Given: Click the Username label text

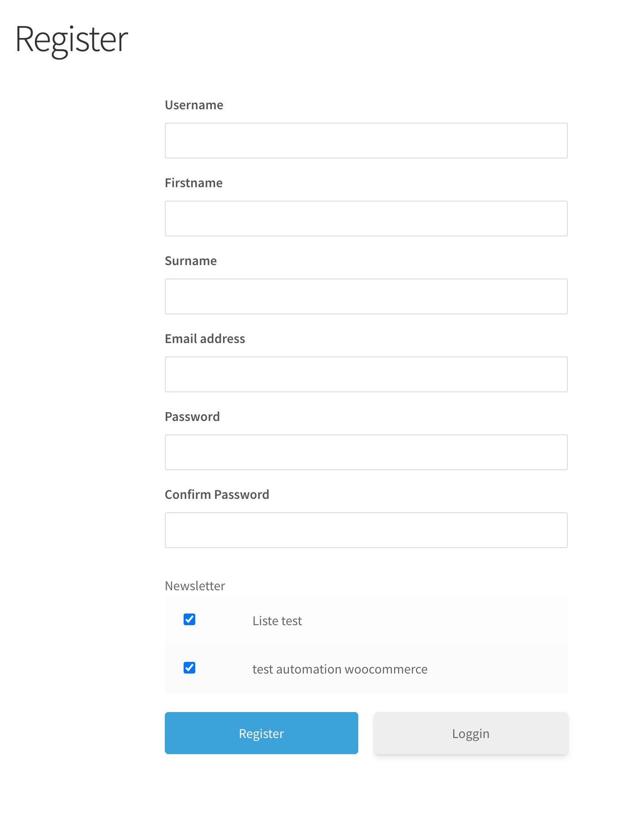Looking at the screenshot, I should click(x=194, y=105).
